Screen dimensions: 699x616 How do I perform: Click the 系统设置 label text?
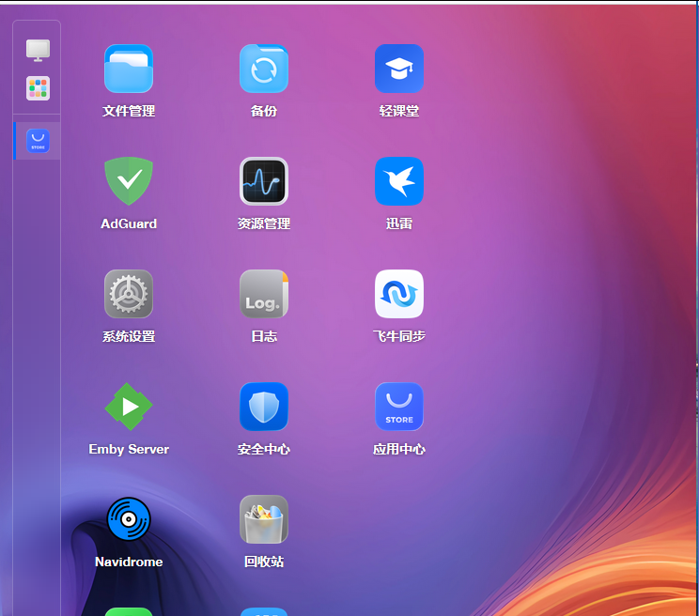tap(129, 336)
